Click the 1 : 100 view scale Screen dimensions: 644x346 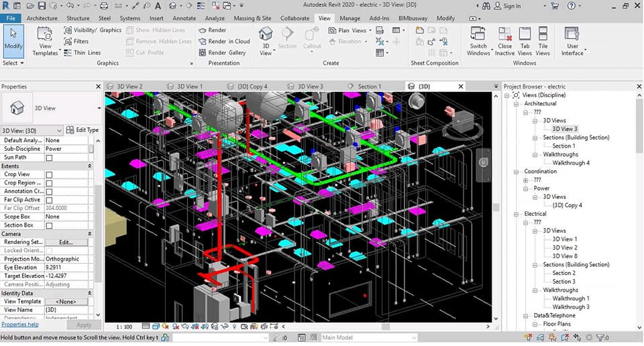(124, 327)
